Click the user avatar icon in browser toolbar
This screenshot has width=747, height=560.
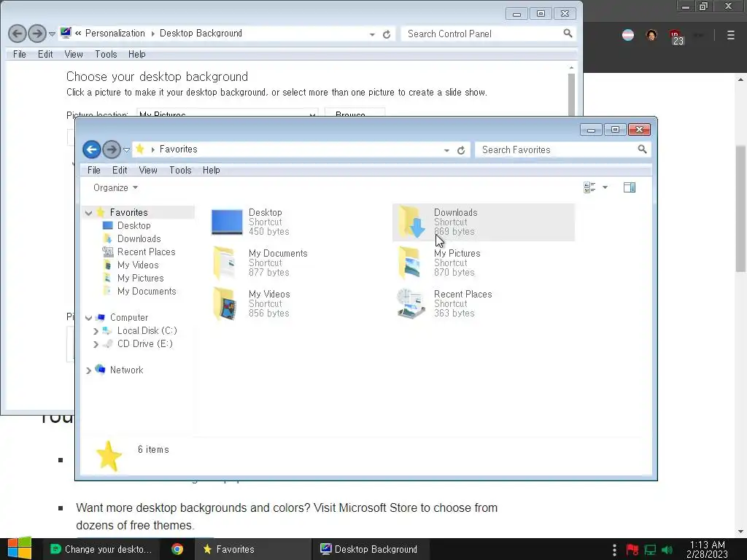coord(651,35)
